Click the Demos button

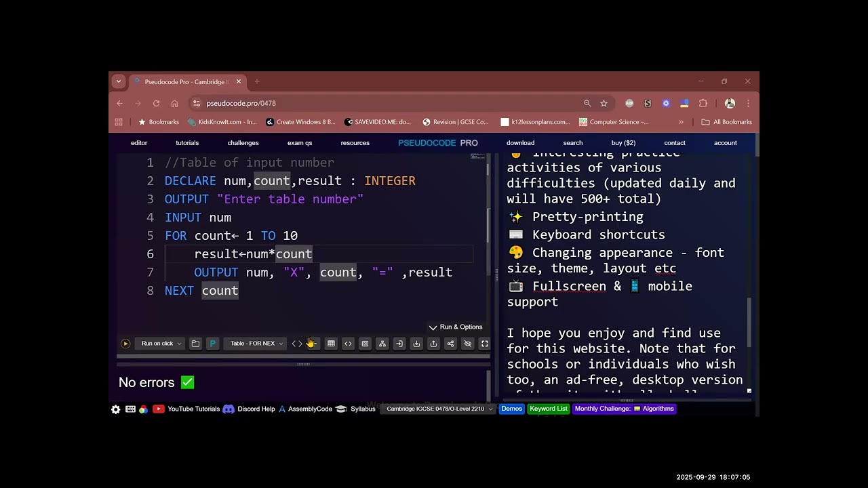[512, 409]
